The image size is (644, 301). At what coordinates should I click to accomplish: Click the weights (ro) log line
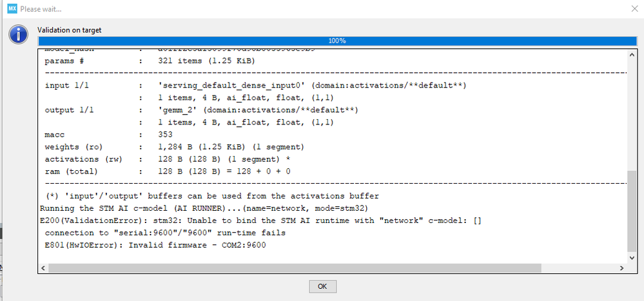tap(174, 147)
